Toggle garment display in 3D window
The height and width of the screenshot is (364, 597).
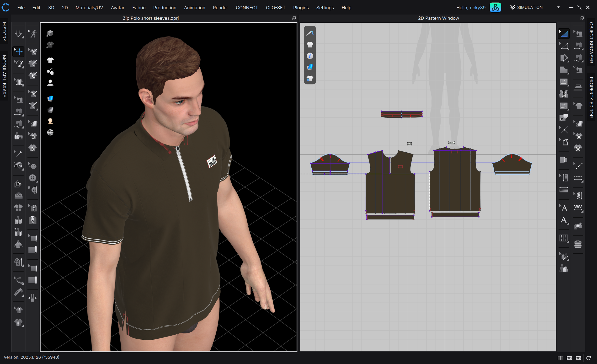click(50, 60)
